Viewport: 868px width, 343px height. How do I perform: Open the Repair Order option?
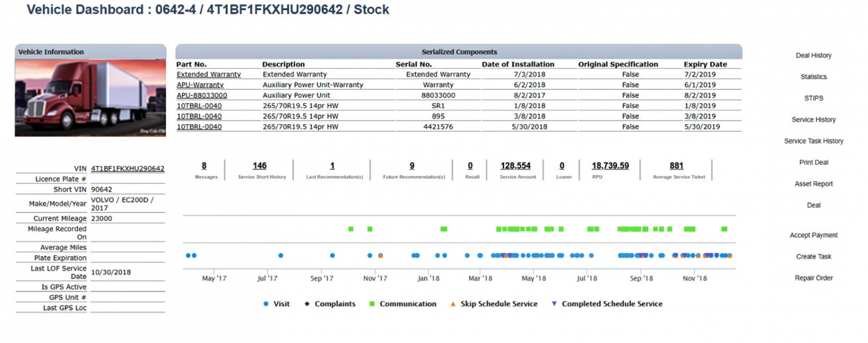coord(813,278)
